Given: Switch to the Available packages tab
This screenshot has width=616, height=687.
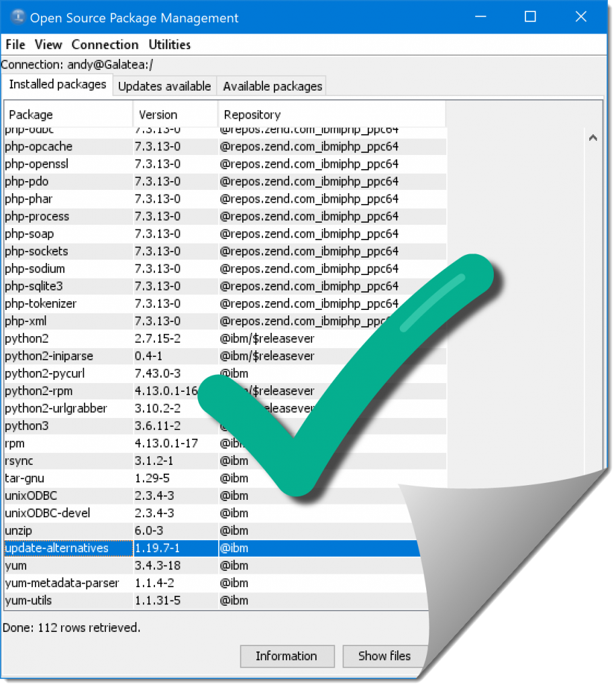Looking at the screenshot, I should tap(272, 86).
